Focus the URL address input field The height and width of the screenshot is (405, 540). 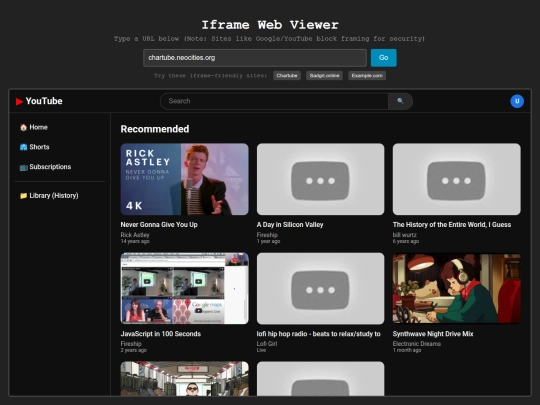tap(255, 58)
